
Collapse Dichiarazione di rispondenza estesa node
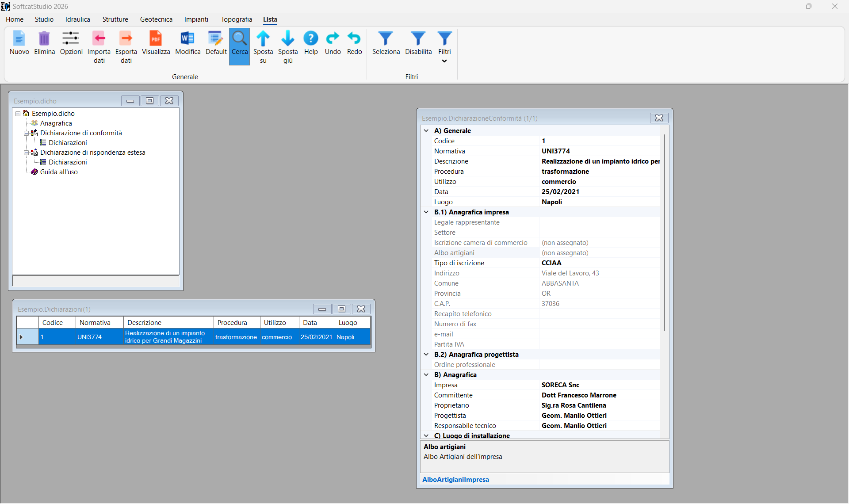click(x=27, y=153)
